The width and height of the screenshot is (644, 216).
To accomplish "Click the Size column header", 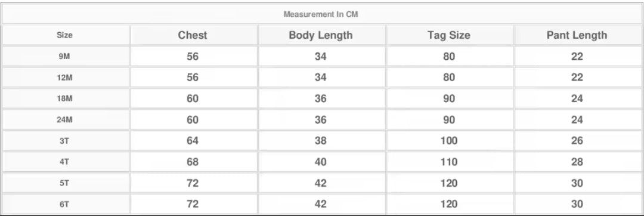I will (x=64, y=35).
